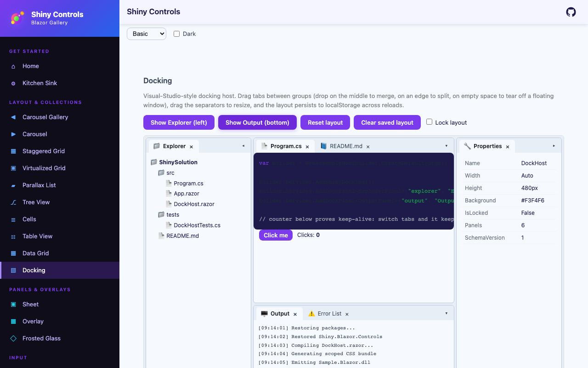Click the Frosted Glass diamond icon
The image size is (588, 368).
coord(13,339)
